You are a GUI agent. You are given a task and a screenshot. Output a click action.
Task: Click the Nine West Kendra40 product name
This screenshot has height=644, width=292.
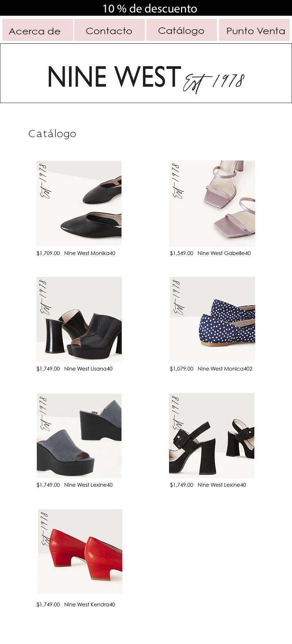[x=89, y=605]
